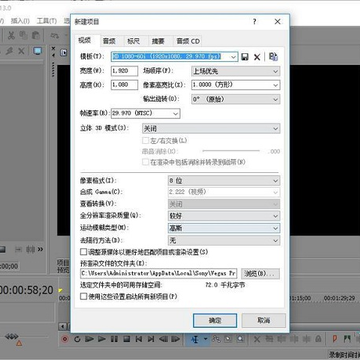Click the 00:00:58;20 timecode display
Image resolution: width=360 pixels, height=360 pixels.
(26, 290)
